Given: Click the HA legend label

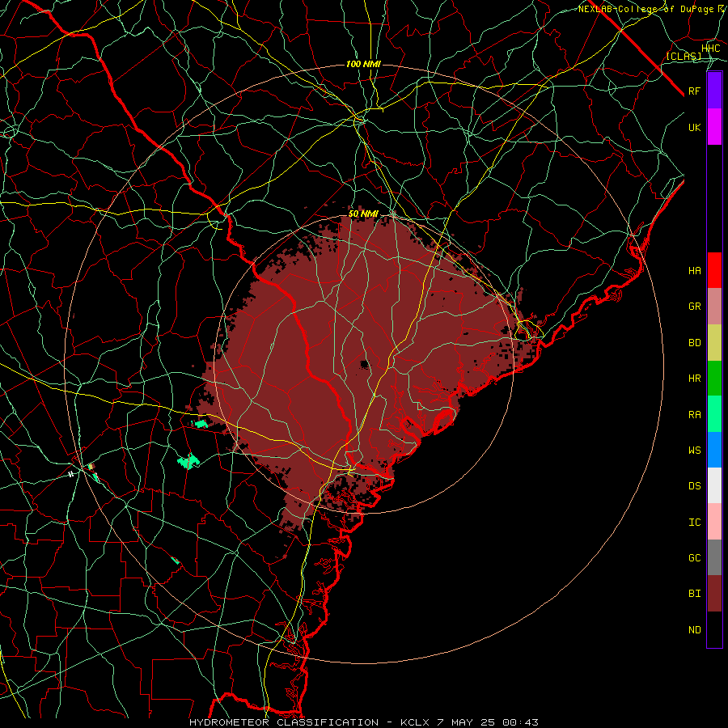Looking at the screenshot, I should click(695, 271).
